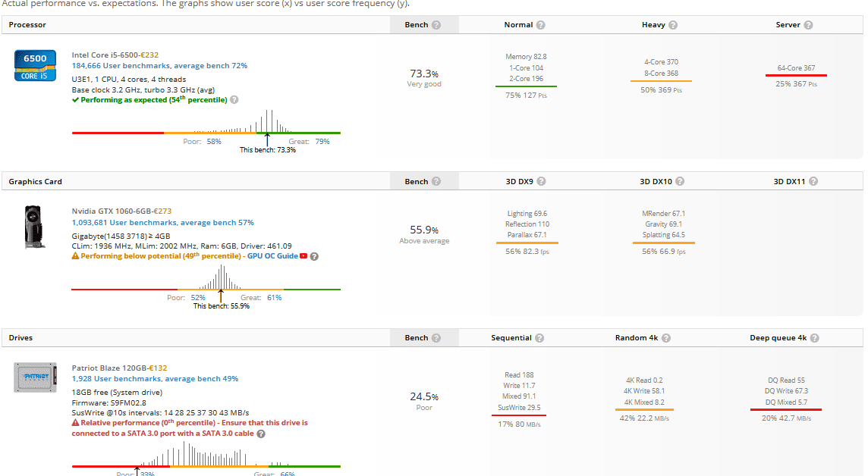The height and width of the screenshot is (476, 868).
Task: Click 'Reflection 110' value
Action: (527, 224)
